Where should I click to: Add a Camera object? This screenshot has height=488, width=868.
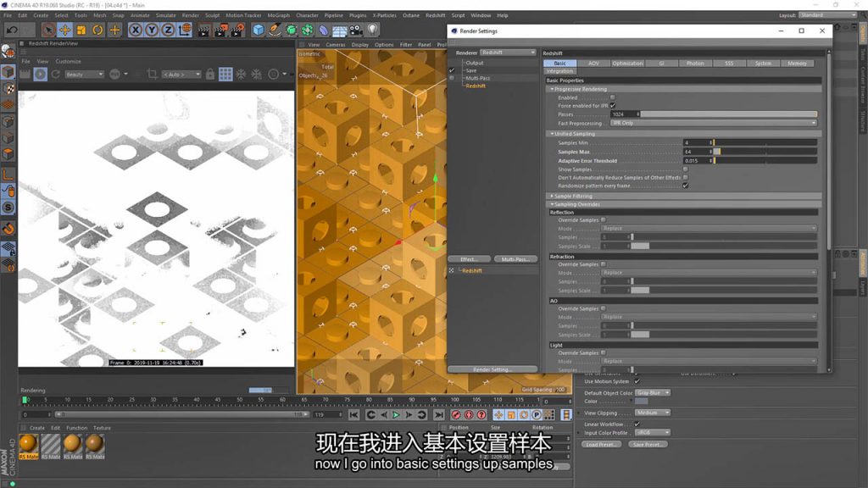(356, 30)
